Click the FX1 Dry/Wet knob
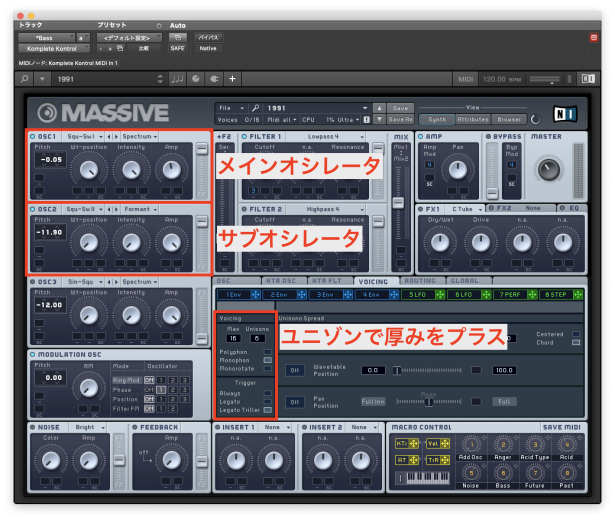Image resolution: width=615 pixels, height=520 pixels. point(439,241)
